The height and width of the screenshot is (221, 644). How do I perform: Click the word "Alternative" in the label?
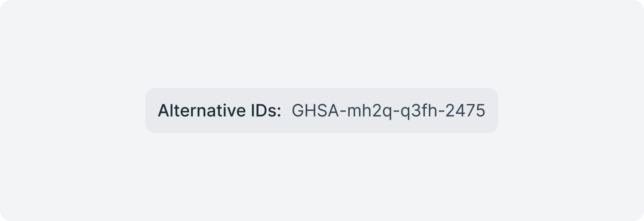point(199,111)
